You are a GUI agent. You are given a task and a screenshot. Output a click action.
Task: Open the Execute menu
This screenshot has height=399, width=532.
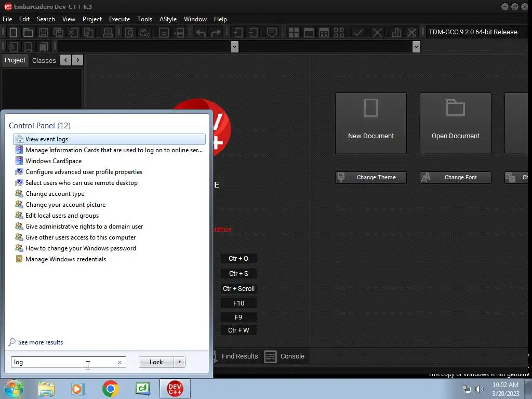tap(119, 19)
